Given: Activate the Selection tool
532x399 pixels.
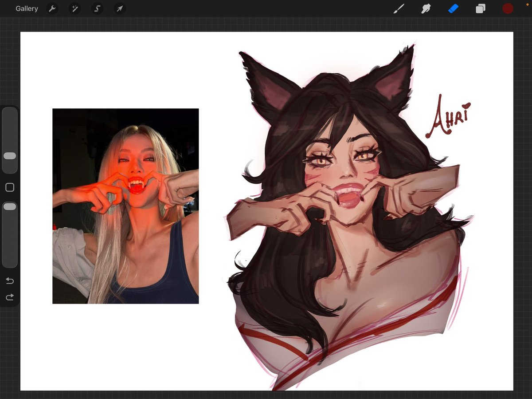Looking at the screenshot, I should tap(98, 8).
